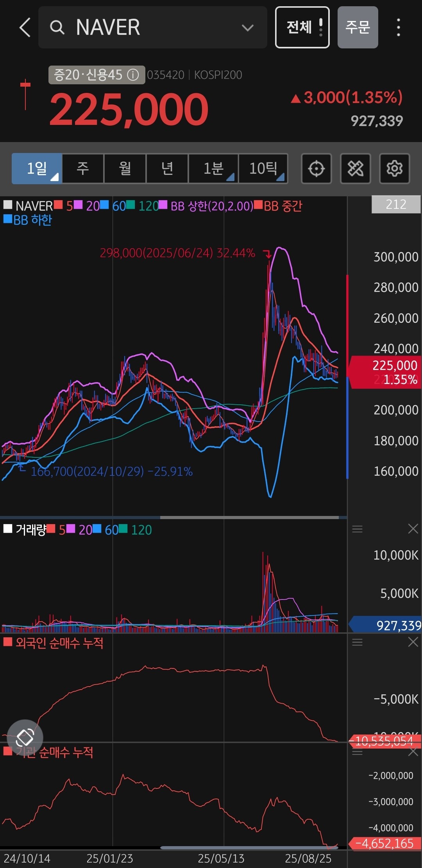Open the institutional net-buy panel reorder handle
Viewport: 422px width, 868px height.
(357, 752)
